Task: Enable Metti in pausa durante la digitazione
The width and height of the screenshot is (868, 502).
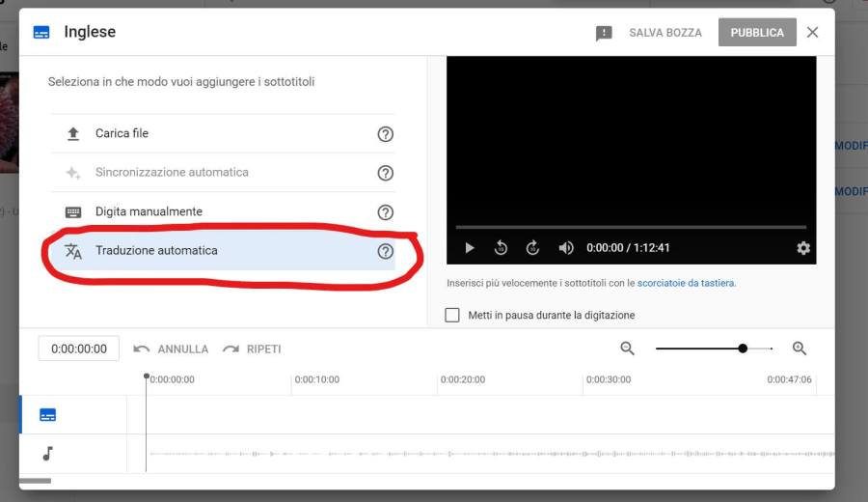Action: coord(452,315)
